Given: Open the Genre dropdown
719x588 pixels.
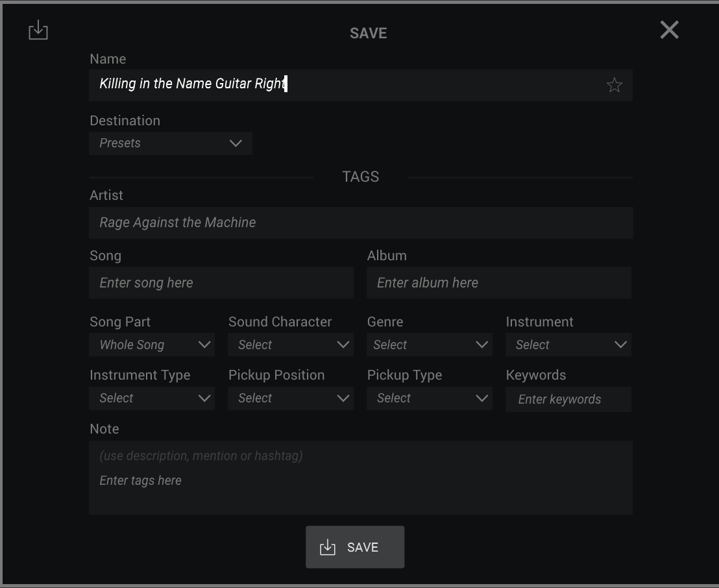Looking at the screenshot, I should [429, 345].
